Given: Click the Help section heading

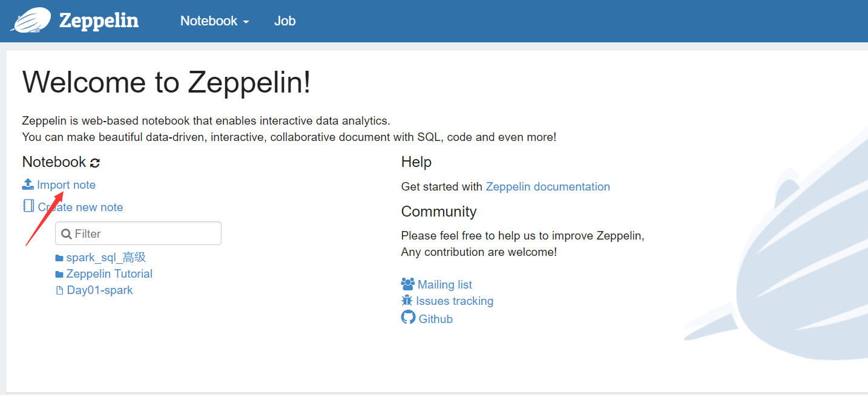Looking at the screenshot, I should click(x=416, y=162).
